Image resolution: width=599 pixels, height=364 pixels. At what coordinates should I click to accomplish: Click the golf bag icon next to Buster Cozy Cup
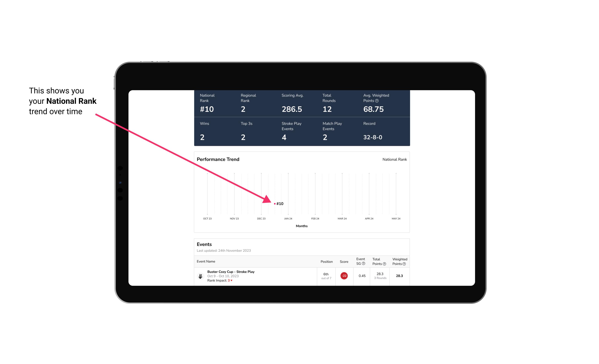pyautogui.click(x=200, y=275)
